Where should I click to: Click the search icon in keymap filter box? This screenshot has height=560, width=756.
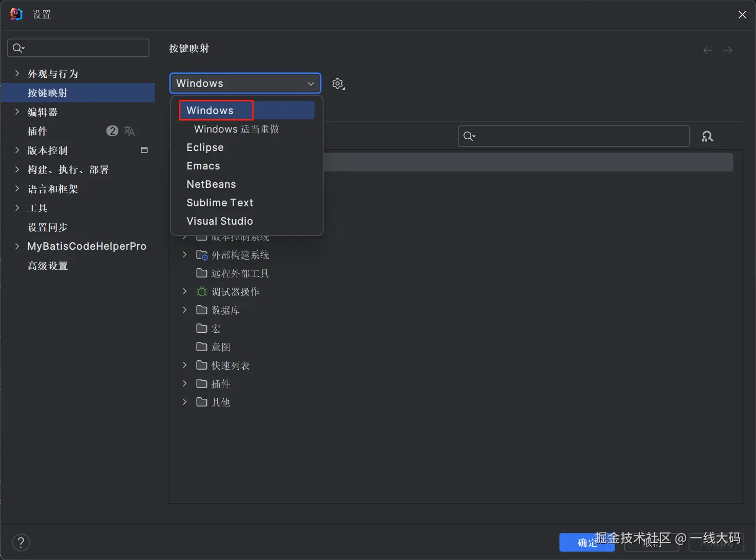469,136
